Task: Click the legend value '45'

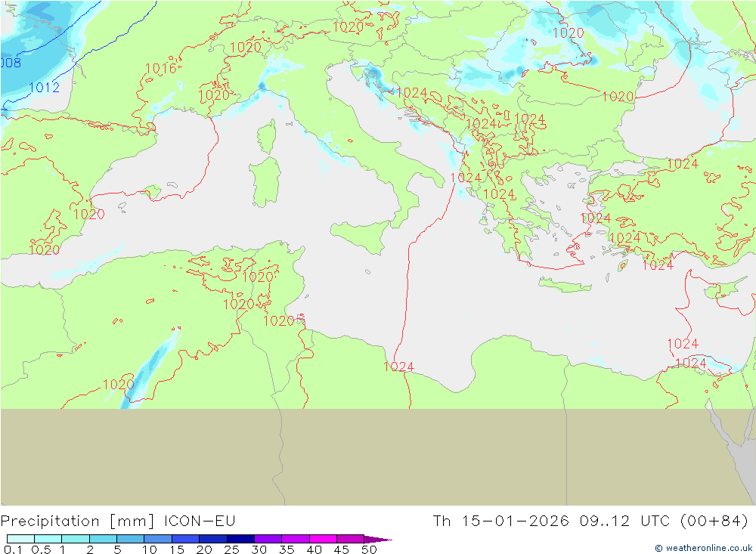Action: click(342, 549)
